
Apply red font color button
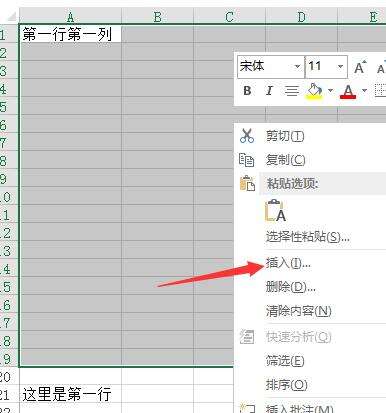pyautogui.click(x=348, y=91)
